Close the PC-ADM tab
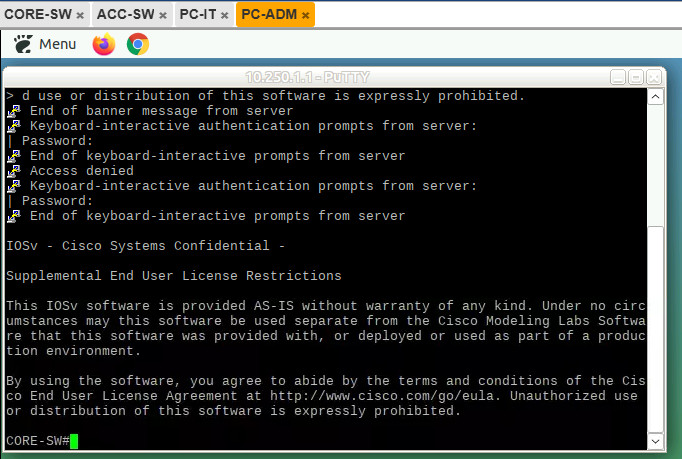The height and width of the screenshot is (459, 682). 306,15
